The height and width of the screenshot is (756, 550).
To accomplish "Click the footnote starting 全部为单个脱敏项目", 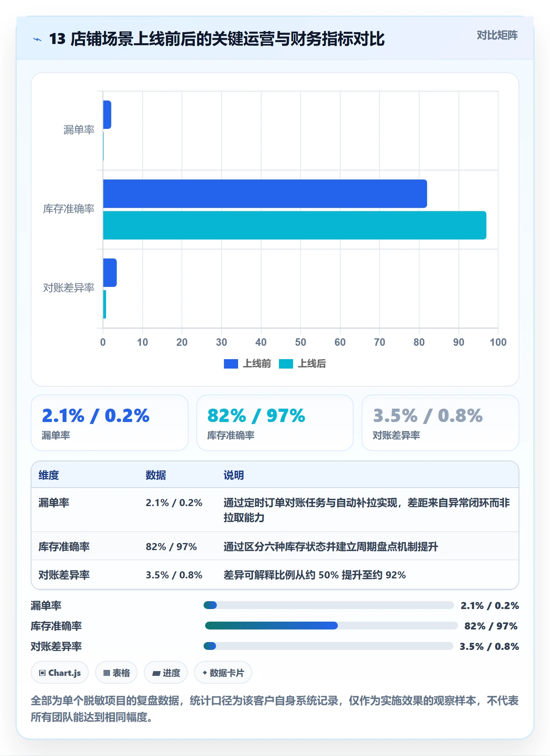I will point(275,709).
